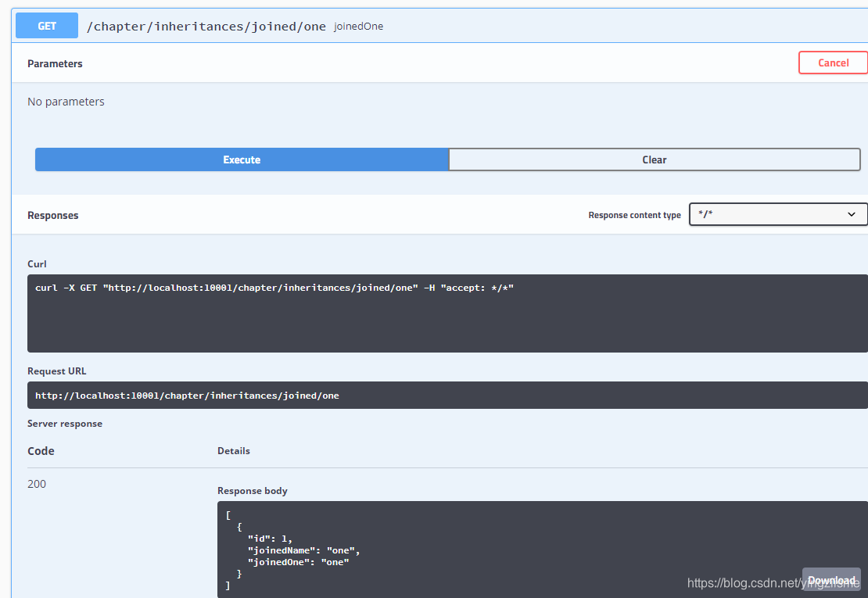Click the Details column header
The width and height of the screenshot is (868, 598).
[x=234, y=451]
